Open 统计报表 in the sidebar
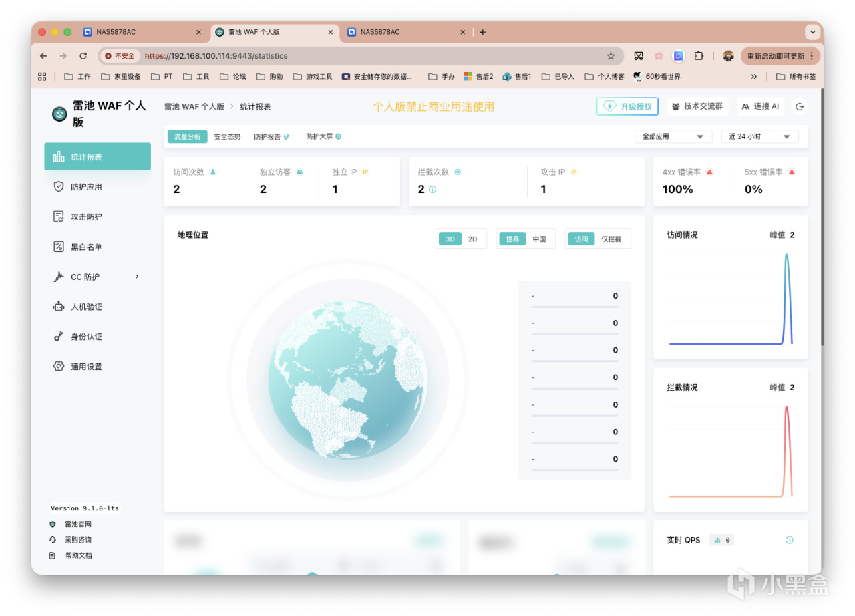This screenshot has height=616, width=855. 98,157
